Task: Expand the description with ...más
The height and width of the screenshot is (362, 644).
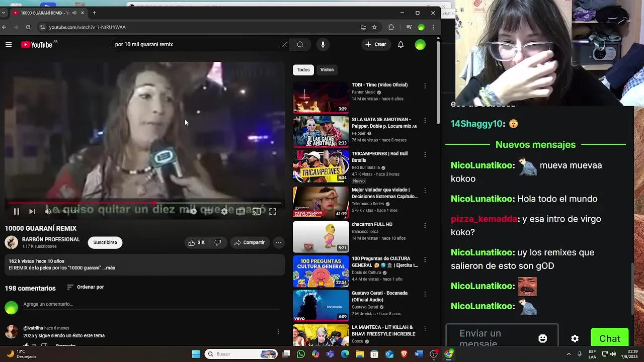Action: point(109,268)
